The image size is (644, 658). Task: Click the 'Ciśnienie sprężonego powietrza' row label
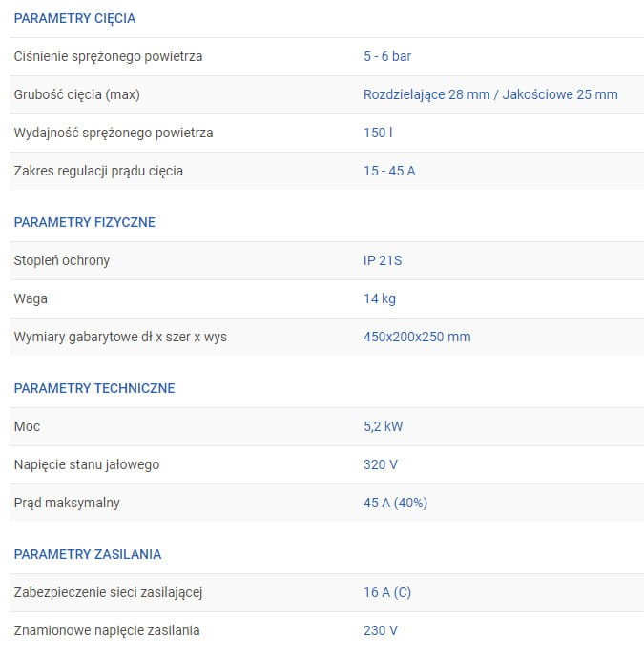108,56
